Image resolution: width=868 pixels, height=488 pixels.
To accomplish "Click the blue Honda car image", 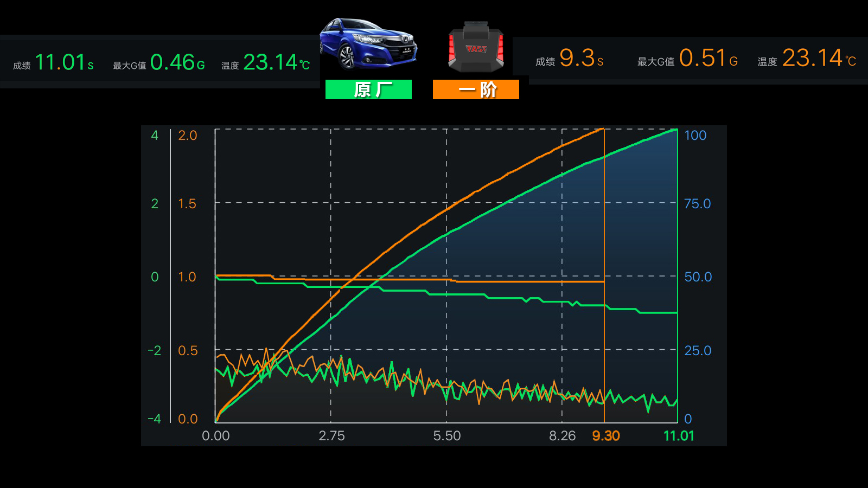I will [x=368, y=44].
